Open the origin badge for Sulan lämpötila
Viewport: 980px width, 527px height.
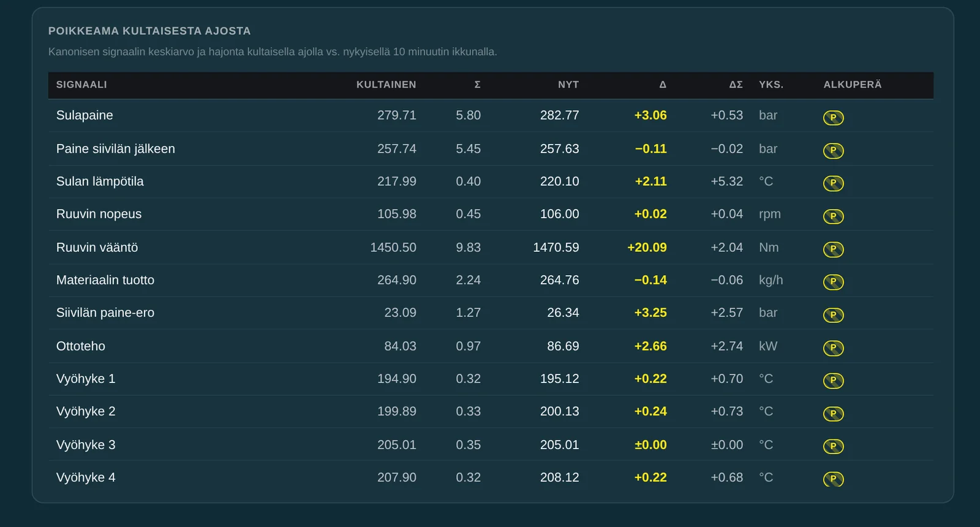pos(833,183)
